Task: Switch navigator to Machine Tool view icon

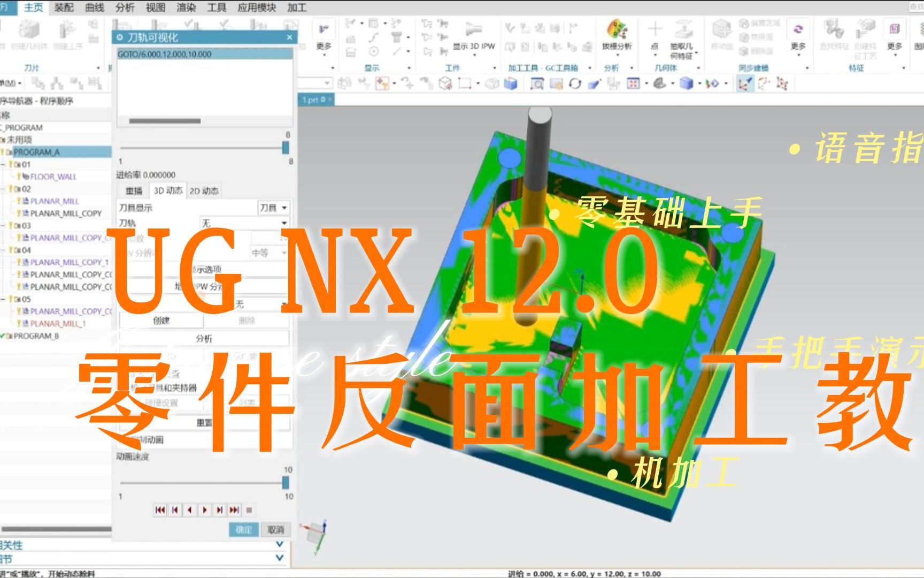Action: click(x=58, y=83)
